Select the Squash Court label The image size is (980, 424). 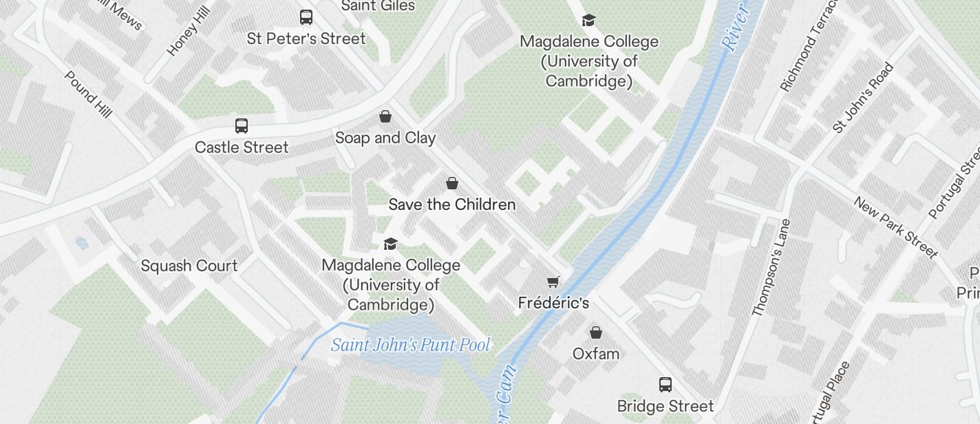click(189, 266)
